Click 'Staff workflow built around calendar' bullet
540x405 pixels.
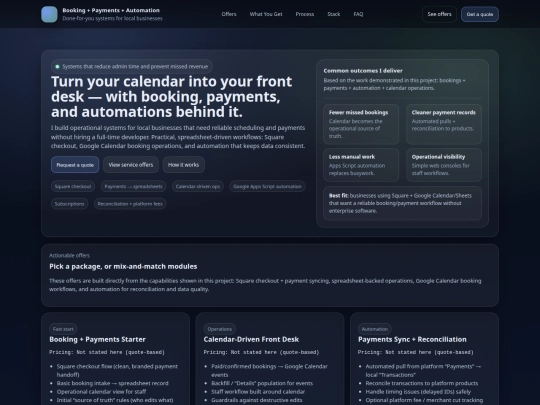258,392
